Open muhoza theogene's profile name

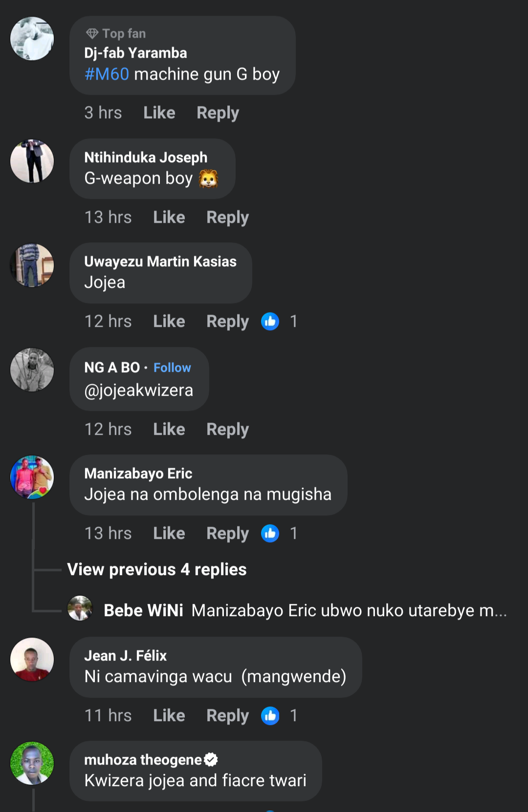click(143, 760)
